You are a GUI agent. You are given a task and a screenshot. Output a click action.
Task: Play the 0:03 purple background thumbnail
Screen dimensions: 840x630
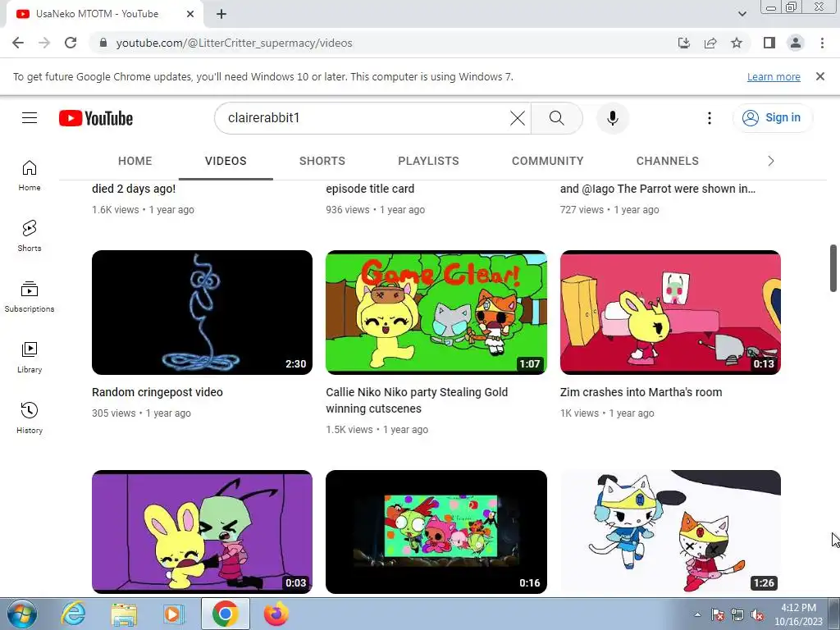click(x=202, y=532)
